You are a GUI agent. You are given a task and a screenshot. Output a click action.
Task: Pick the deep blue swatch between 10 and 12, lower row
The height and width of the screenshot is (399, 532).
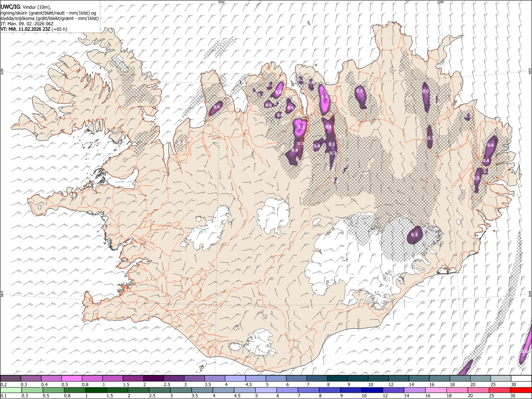click(372, 390)
